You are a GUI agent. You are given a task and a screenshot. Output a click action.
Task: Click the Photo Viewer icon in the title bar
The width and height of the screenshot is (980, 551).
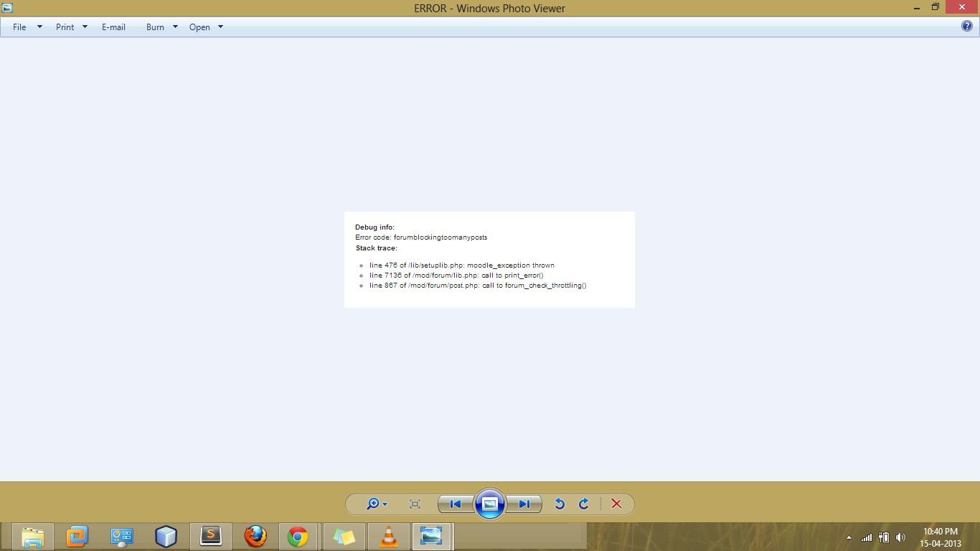pyautogui.click(x=8, y=8)
